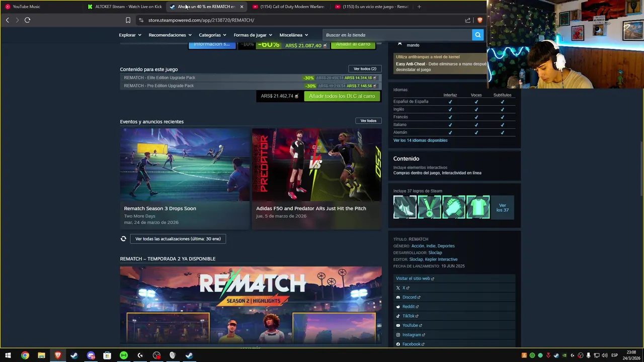Image resolution: width=644 pixels, height=362 pixels.
Task: Click the share icon in the address bar
Action: point(468,20)
